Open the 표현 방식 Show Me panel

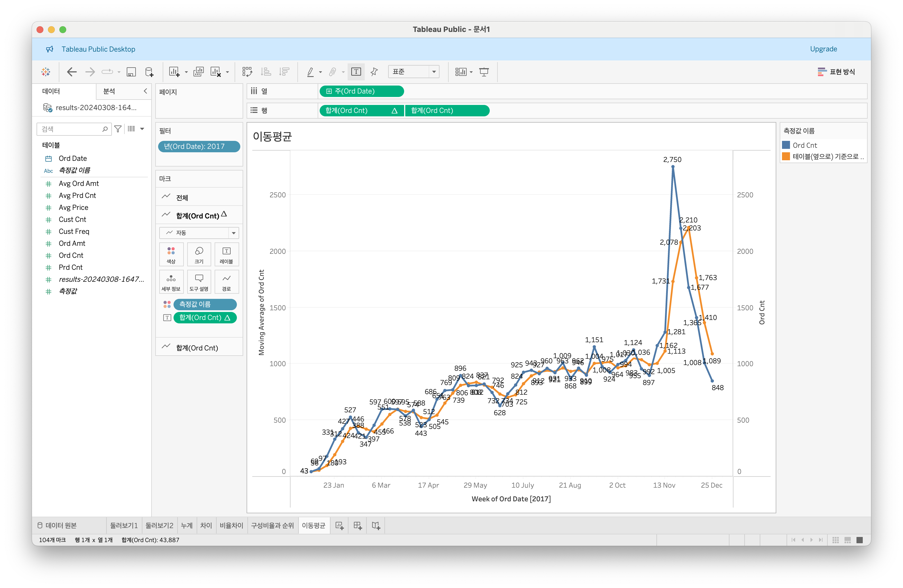[x=836, y=72]
